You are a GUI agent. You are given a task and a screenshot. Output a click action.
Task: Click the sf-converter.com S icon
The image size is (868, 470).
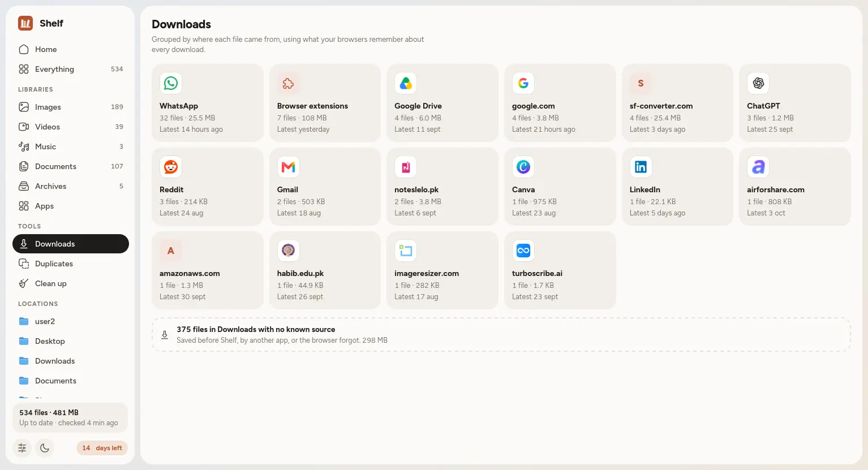click(641, 83)
